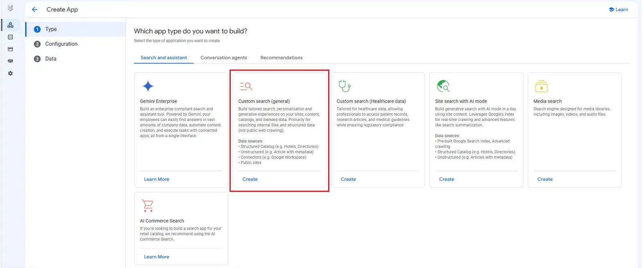Click the Media search card title
This screenshot has width=644, height=268.
pos(547,101)
